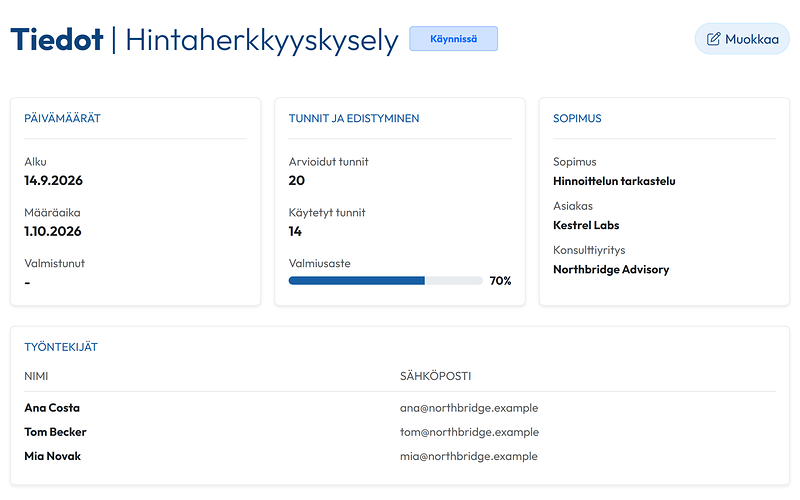
Task: Click the TYÖNTEKIJÄT section header
Action: coord(61,347)
